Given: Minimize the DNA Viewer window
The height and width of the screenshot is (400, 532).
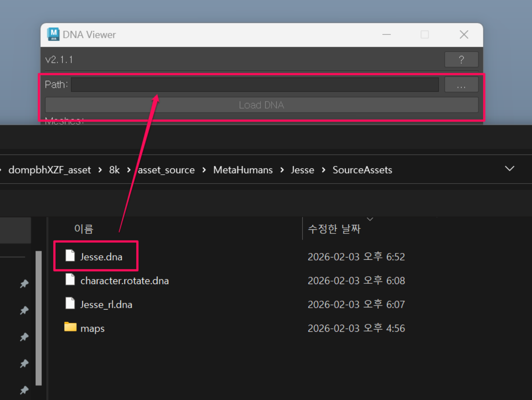Looking at the screenshot, I should point(386,35).
